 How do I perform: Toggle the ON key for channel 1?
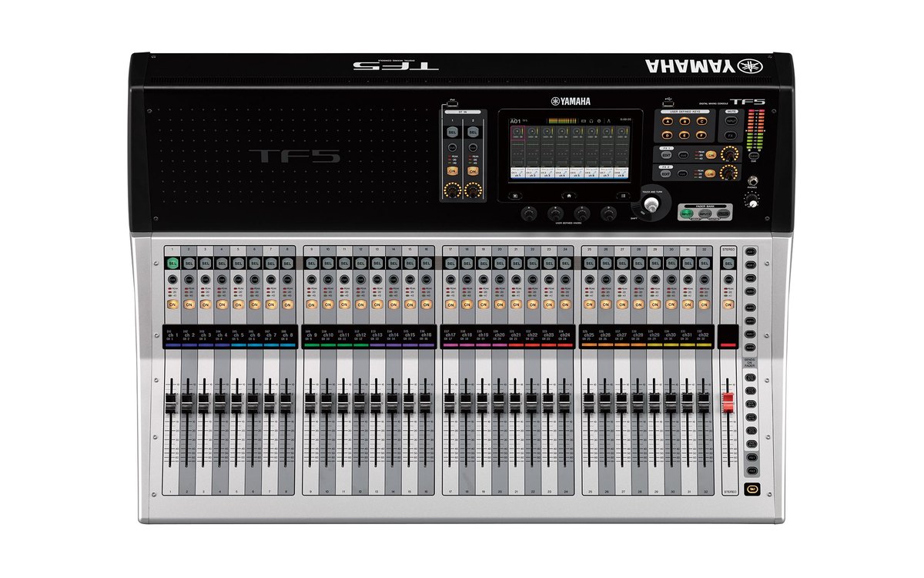pos(172,305)
